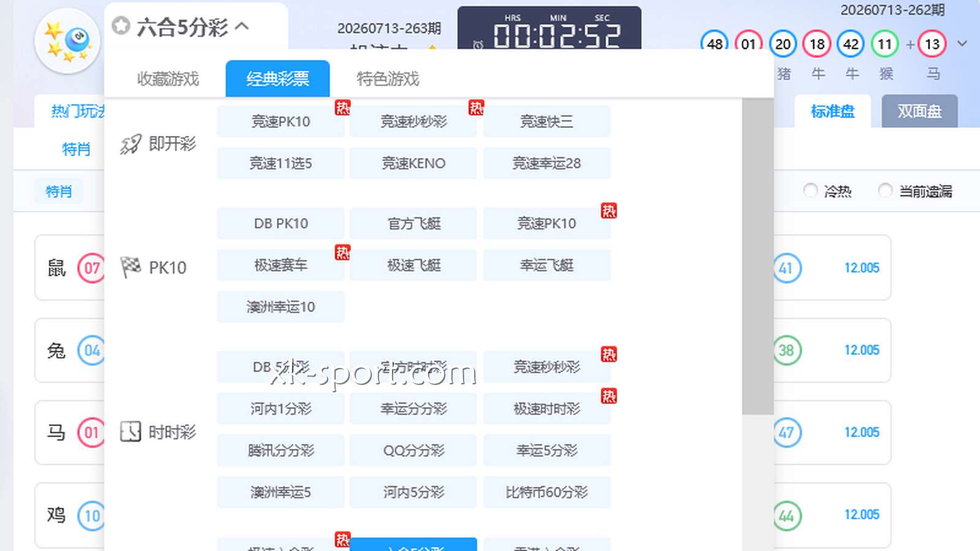
Task: Click the game list scrollbar thumb
Action: coord(758,257)
